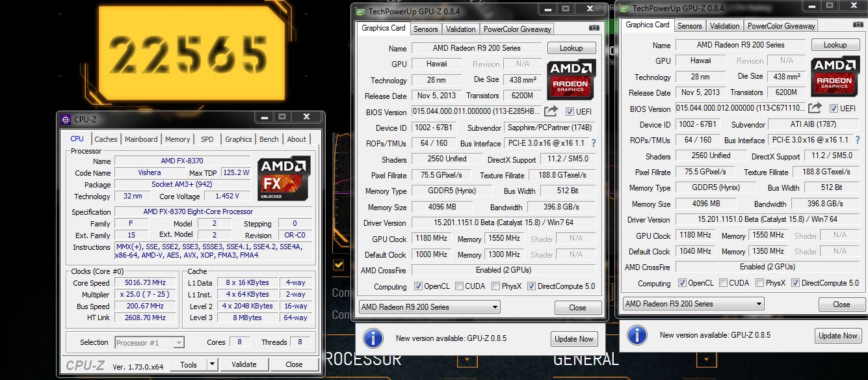The image size is (868, 380).
Task: Open Processor #1 selection dropdown in CPU-Z
Action: coord(150,342)
